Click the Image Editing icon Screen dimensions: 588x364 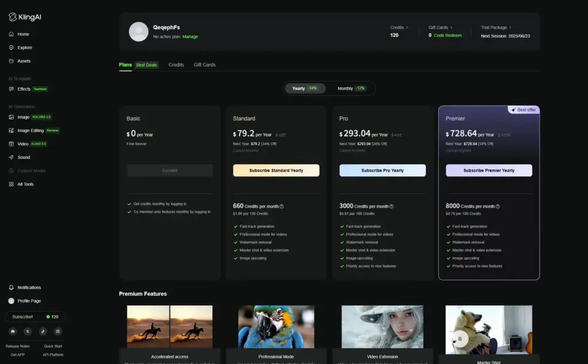click(x=11, y=130)
